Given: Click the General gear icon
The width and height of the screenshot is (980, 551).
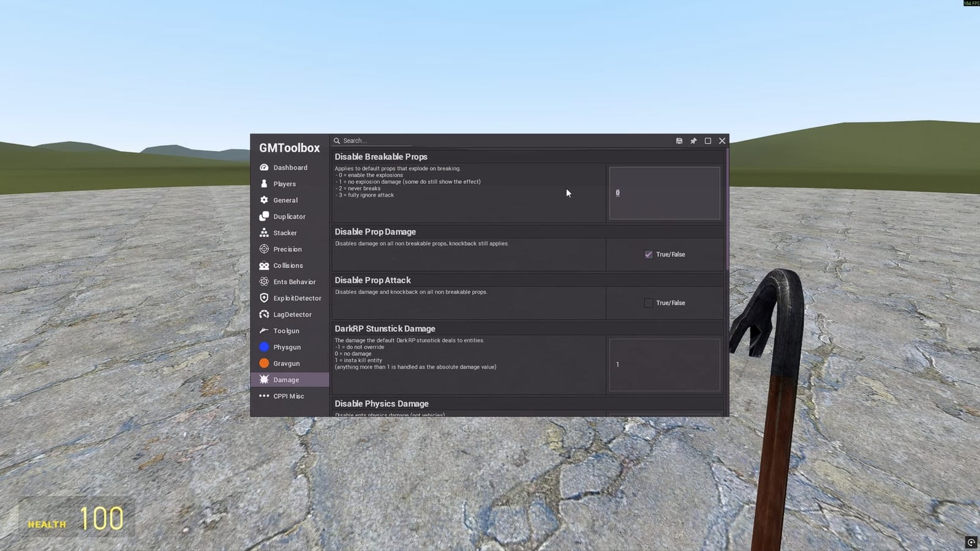Looking at the screenshot, I should [264, 200].
